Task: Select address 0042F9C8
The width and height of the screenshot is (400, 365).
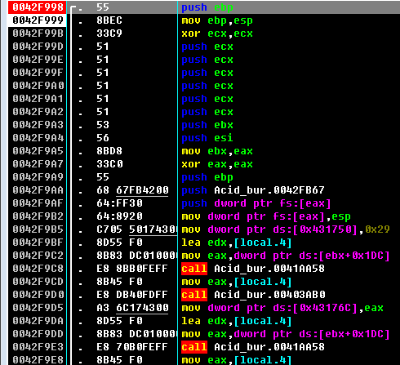Action: click(38, 268)
